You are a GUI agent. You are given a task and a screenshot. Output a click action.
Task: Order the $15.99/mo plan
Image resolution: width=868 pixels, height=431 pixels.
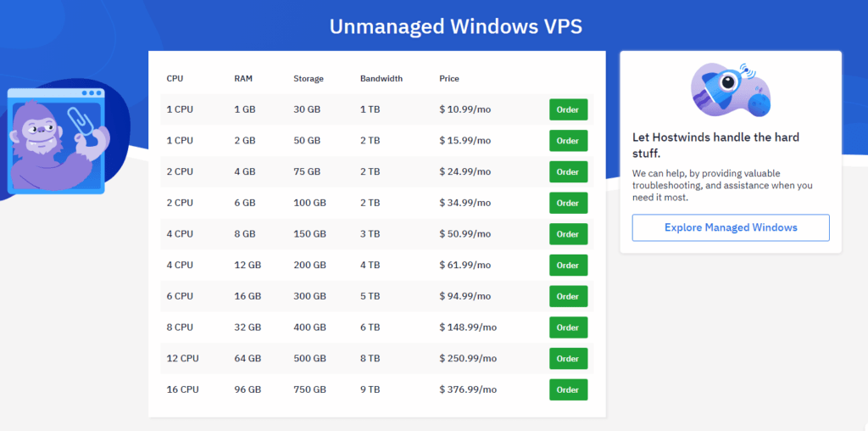[568, 141]
